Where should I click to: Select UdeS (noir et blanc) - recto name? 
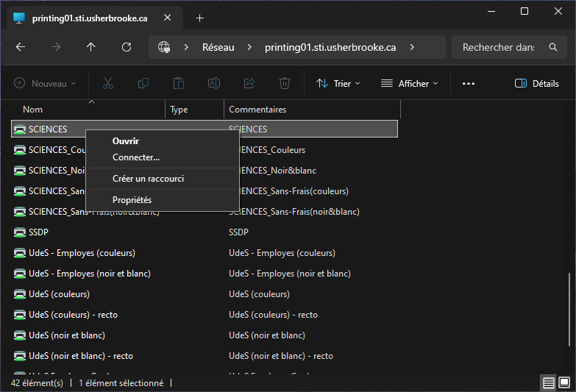81,356
